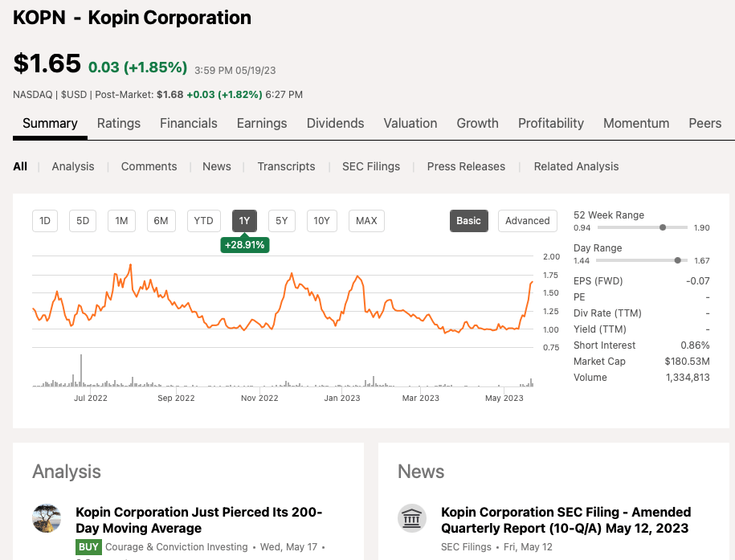Click the Day Range slider marker

678,260
